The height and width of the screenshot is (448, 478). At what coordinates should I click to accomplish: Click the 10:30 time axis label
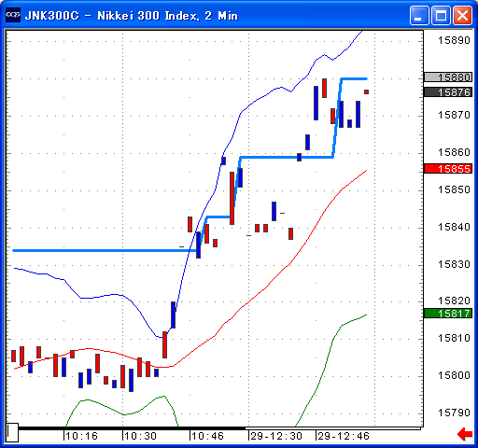(x=141, y=436)
